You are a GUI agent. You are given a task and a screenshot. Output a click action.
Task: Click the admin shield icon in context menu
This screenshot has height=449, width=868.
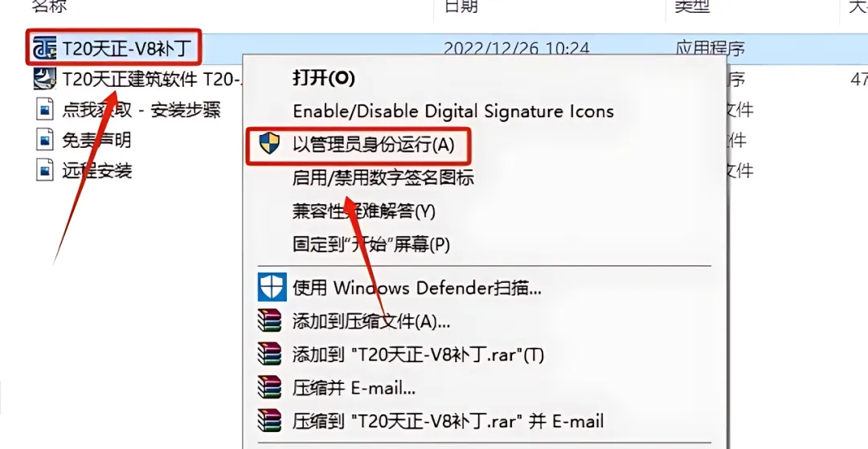tap(269, 143)
